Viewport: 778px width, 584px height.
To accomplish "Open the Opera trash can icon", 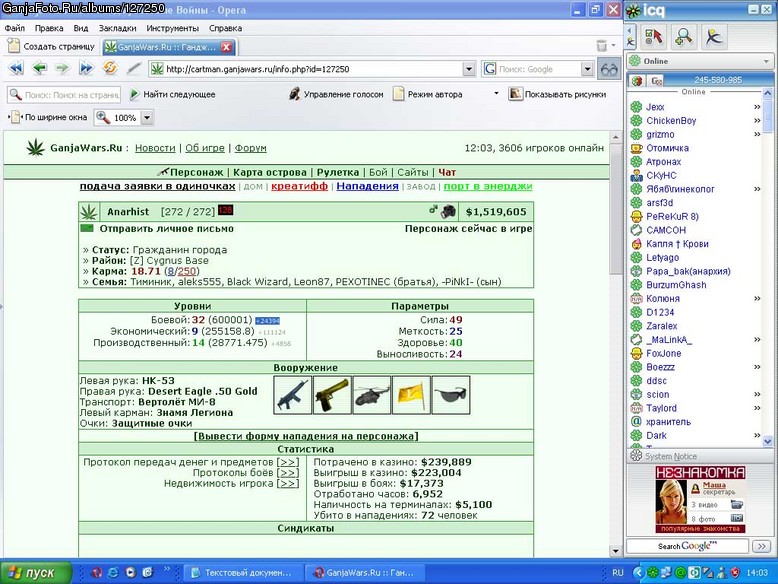I will (602, 46).
